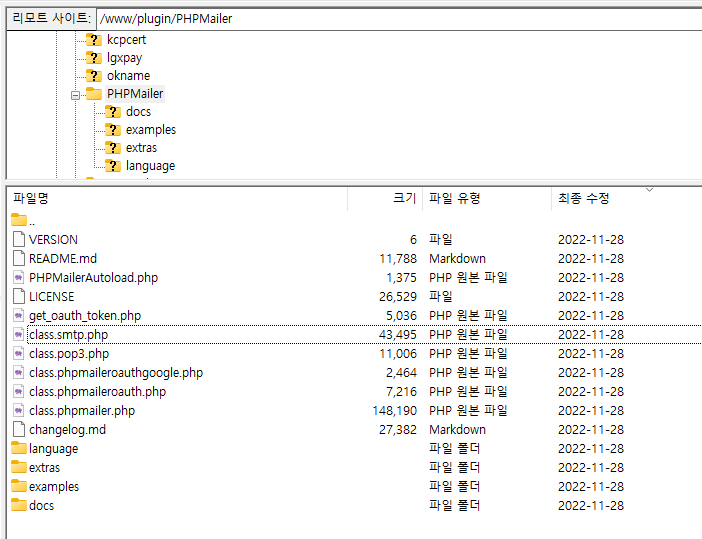Sort files by 파일 유형 column header

(487, 198)
